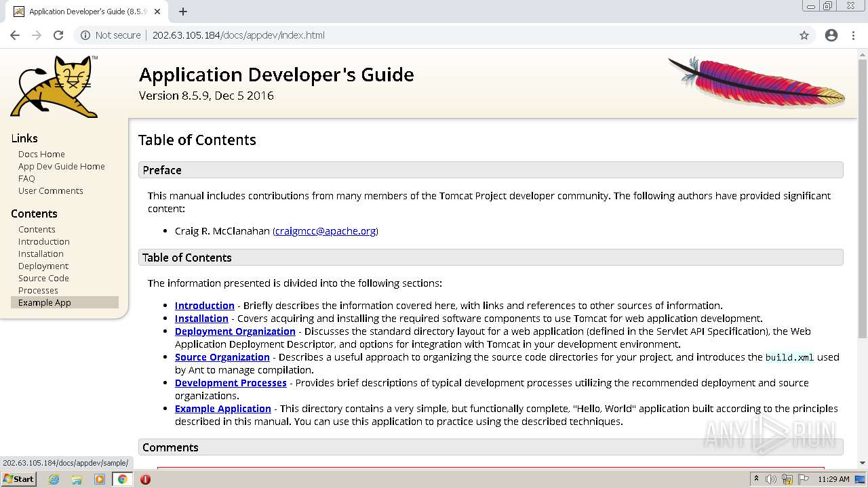868x488 pixels.
Task: Open Source Code from the sidebar contents
Action: pyautogui.click(x=43, y=278)
